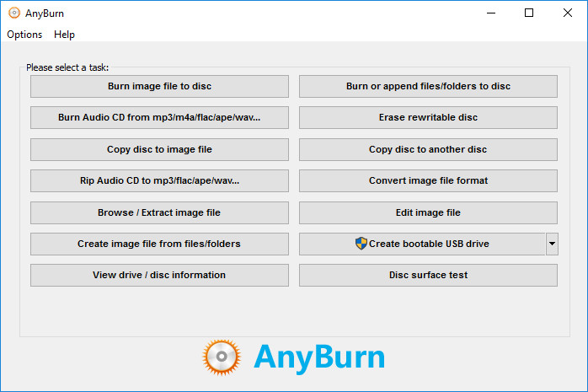
Task: Open View drive / disc information
Action: [159, 275]
